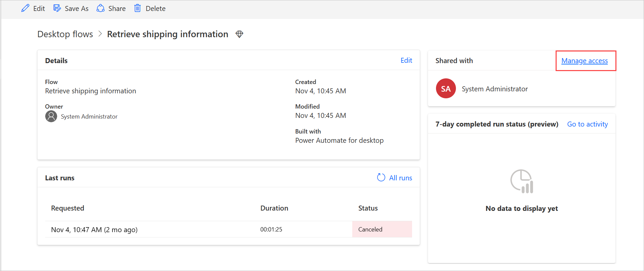644x271 pixels.
Task: Click the Delete trash icon
Action: [x=138, y=8]
